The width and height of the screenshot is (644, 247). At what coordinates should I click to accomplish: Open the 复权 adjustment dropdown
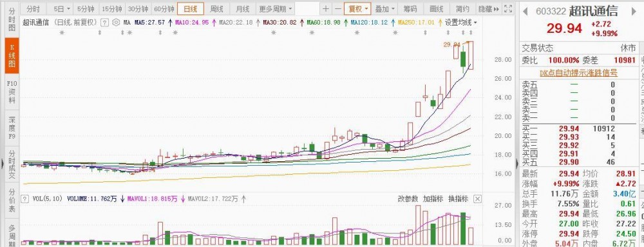coord(357,8)
